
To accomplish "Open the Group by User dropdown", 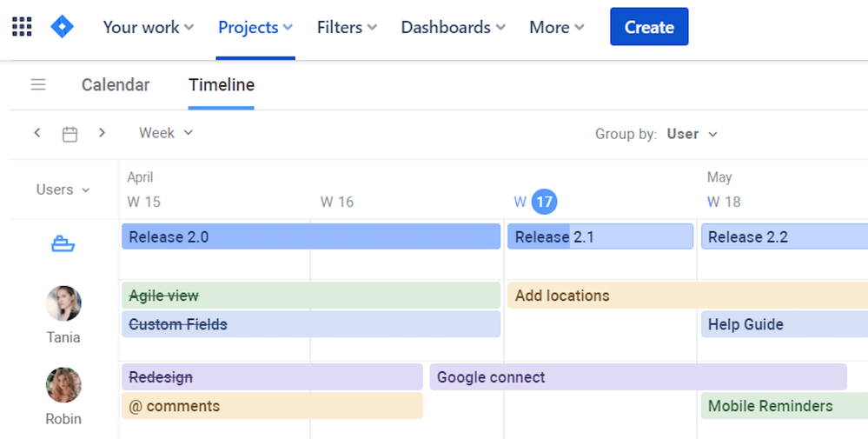I will coord(692,134).
